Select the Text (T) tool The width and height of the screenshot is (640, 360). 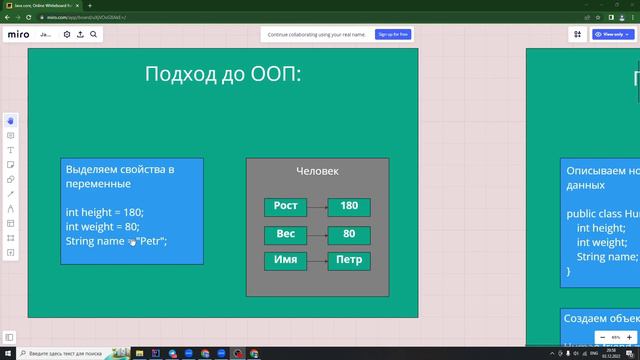click(x=11, y=150)
